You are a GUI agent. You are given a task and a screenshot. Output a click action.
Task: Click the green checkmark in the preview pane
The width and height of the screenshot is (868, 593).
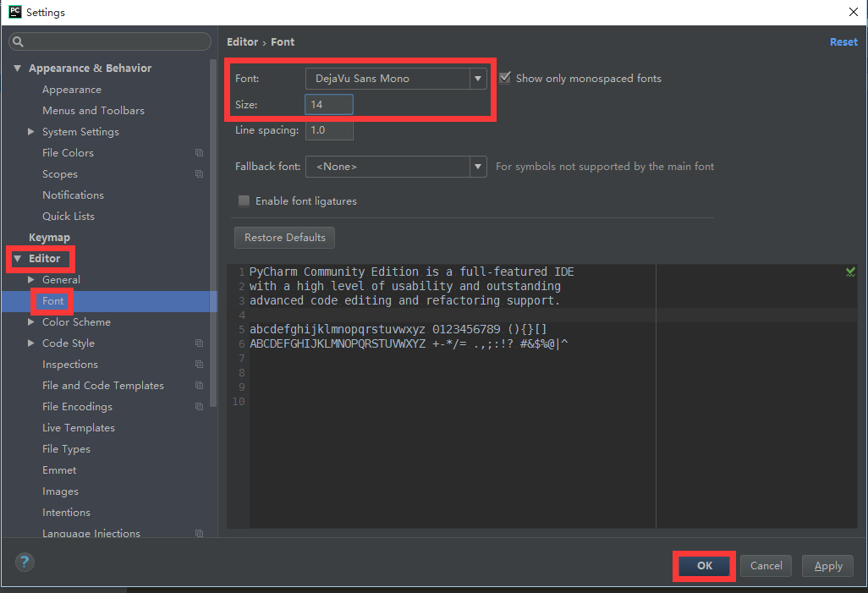(850, 272)
